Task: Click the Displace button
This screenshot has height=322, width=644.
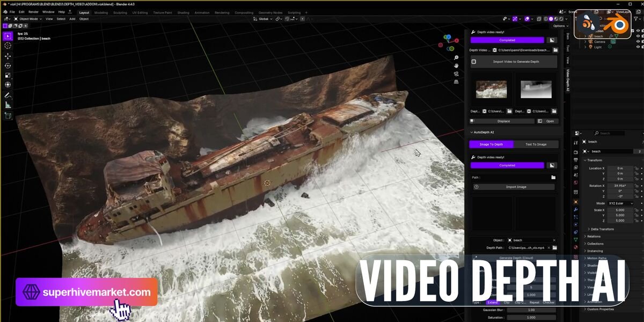Action: 503,121
